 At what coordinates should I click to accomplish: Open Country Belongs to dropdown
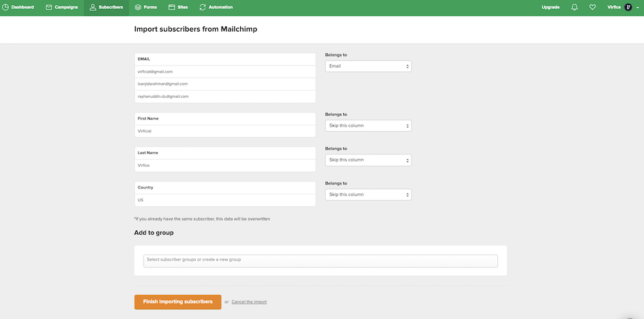[x=368, y=194]
